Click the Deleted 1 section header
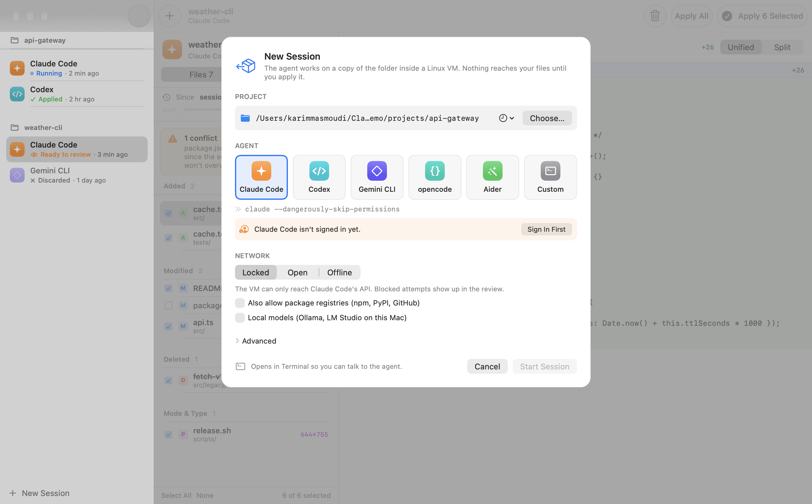Image resolution: width=812 pixels, height=504 pixels. (181, 359)
